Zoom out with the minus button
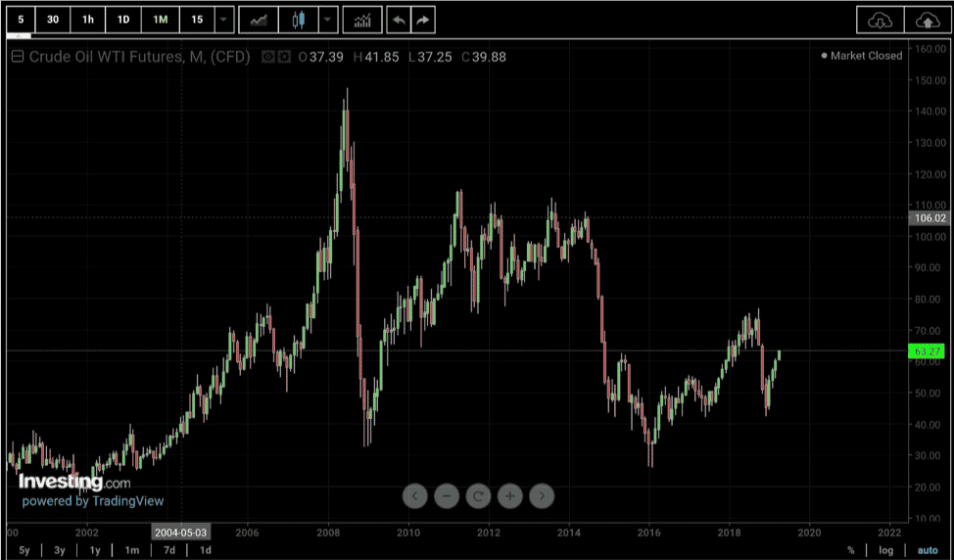954x560 pixels. click(x=447, y=496)
